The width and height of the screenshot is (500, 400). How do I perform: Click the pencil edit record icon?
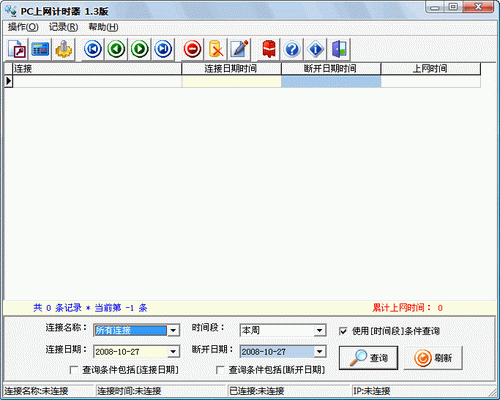pos(240,49)
